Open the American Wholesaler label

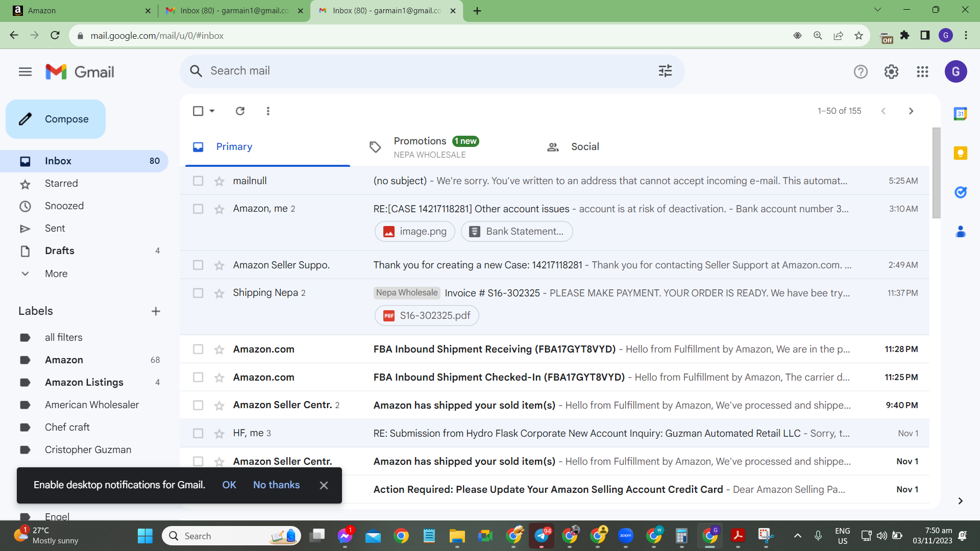(x=92, y=405)
